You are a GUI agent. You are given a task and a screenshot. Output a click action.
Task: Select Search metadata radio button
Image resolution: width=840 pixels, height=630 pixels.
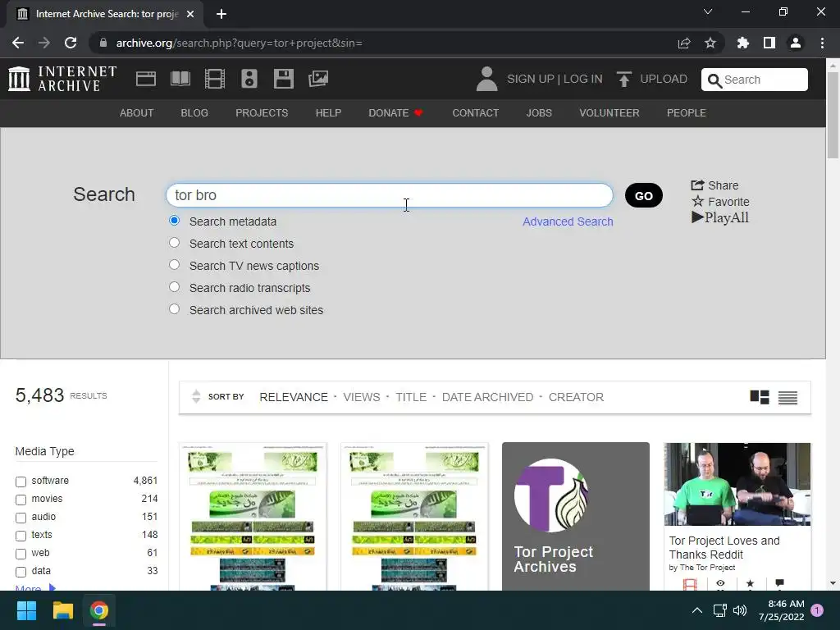coord(174,221)
